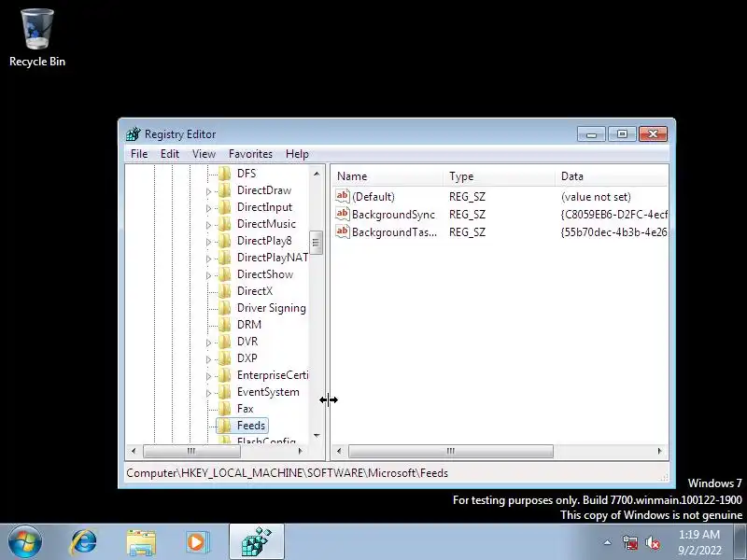Expand the DVR key
Screen dimensions: 747x560
coord(208,343)
